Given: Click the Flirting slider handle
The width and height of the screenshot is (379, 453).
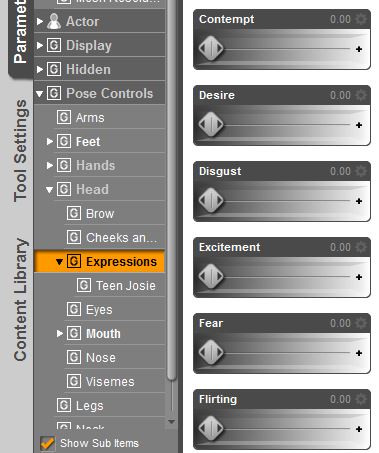Looking at the screenshot, I should (x=211, y=429).
